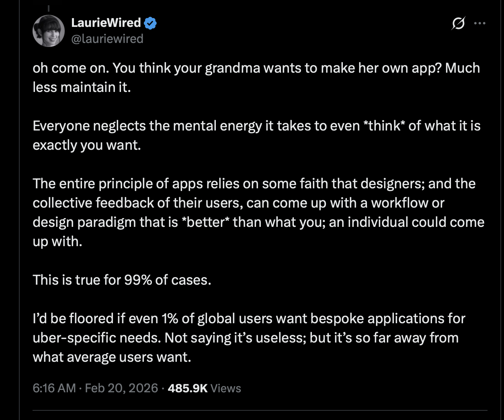The height and width of the screenshot is (420, 504).
Task: Click LaurieWired's profile avatar photo
Action: click(x=48, y=31)
